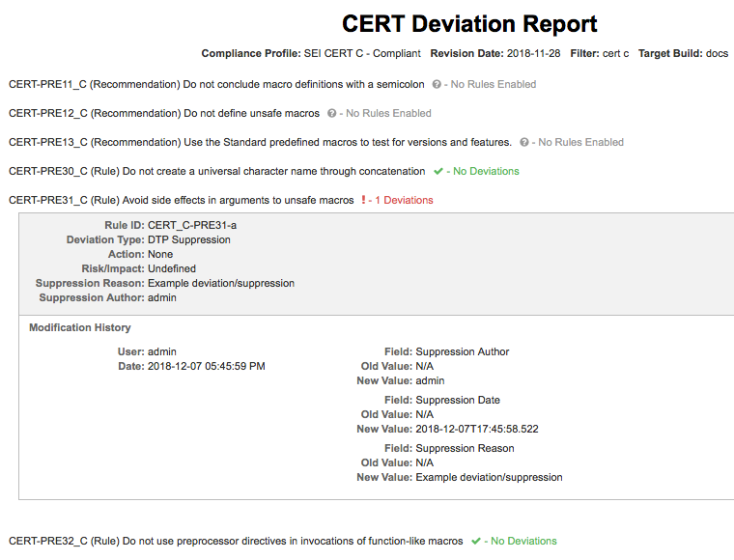The height and width of the screenshot is (560, 734).
Task: Click the green checkmark icon for CERT-PRE30_C
Action: (438, 171)
